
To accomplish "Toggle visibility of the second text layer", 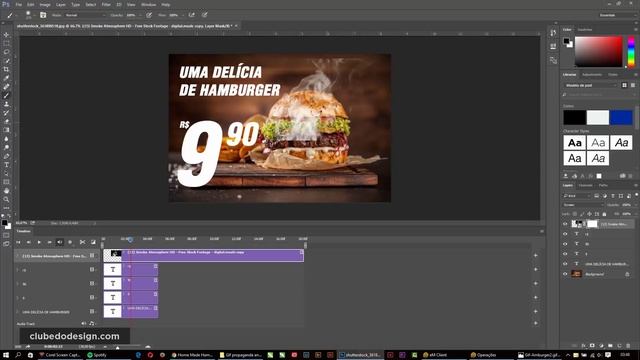I will pyautogui.click(x=565, y=244).
